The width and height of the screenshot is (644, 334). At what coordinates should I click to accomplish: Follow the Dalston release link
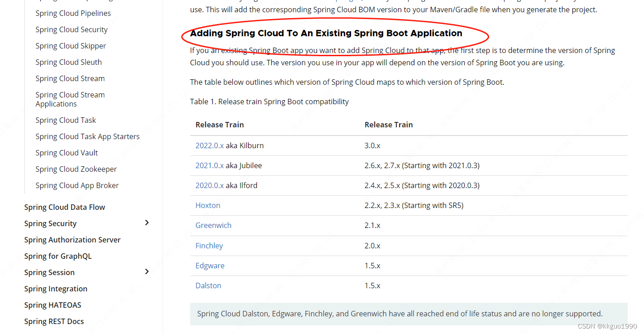tap(208, 285)
